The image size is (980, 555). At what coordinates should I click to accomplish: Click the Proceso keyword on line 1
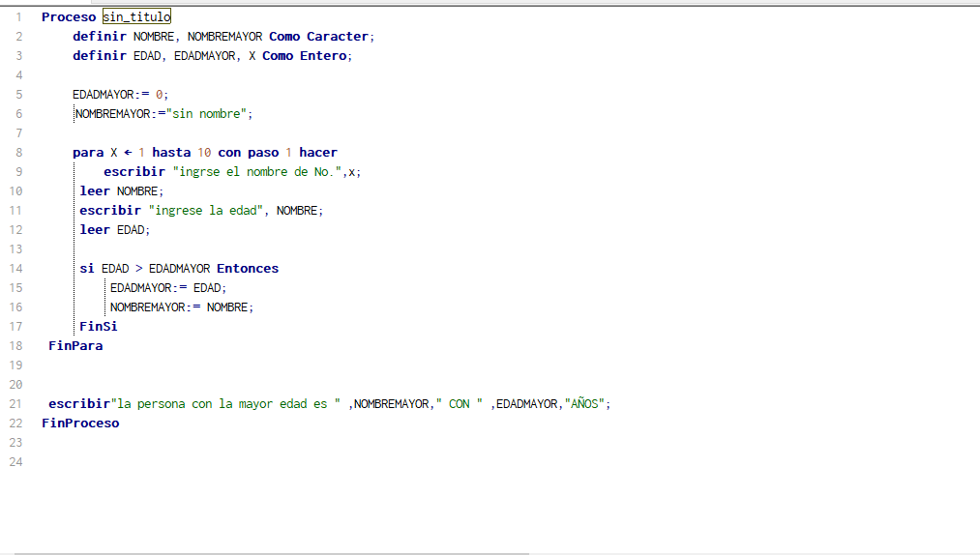pyautogui.click(x=69, y=16)
